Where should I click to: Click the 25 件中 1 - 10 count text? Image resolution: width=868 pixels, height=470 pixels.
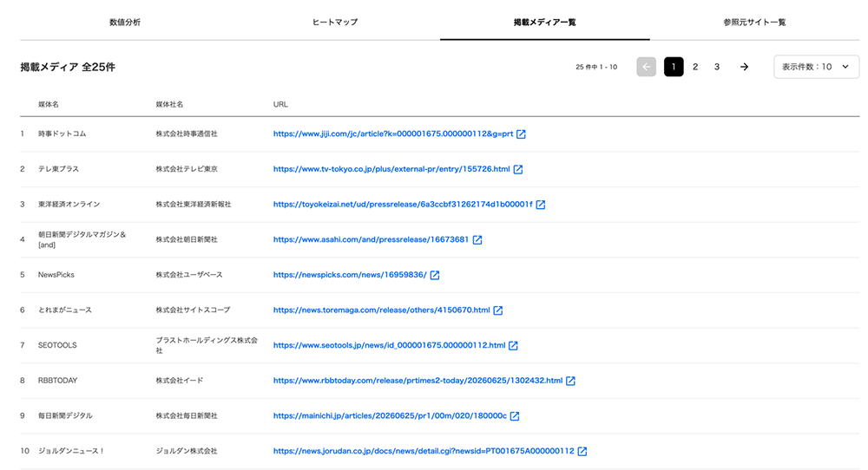[596, 67]
